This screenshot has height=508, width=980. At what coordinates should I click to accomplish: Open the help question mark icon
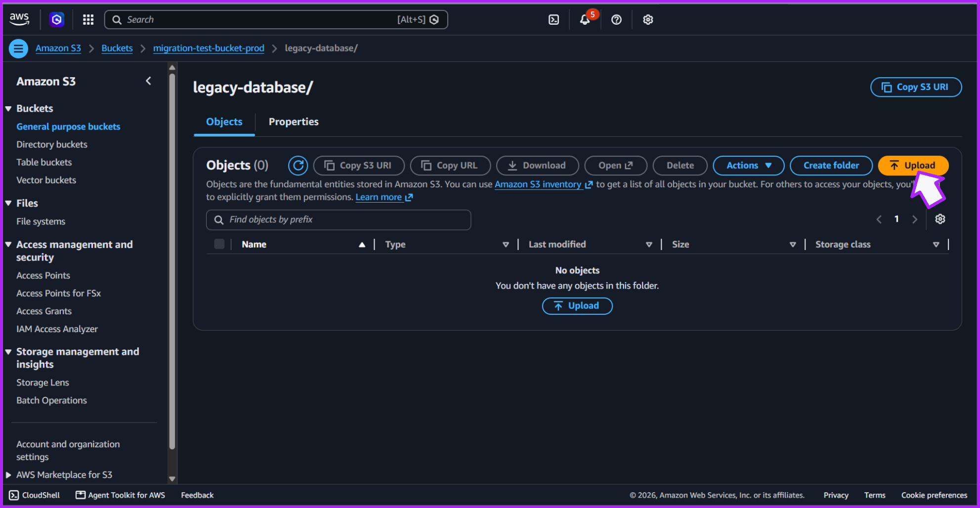coord(616,19)
